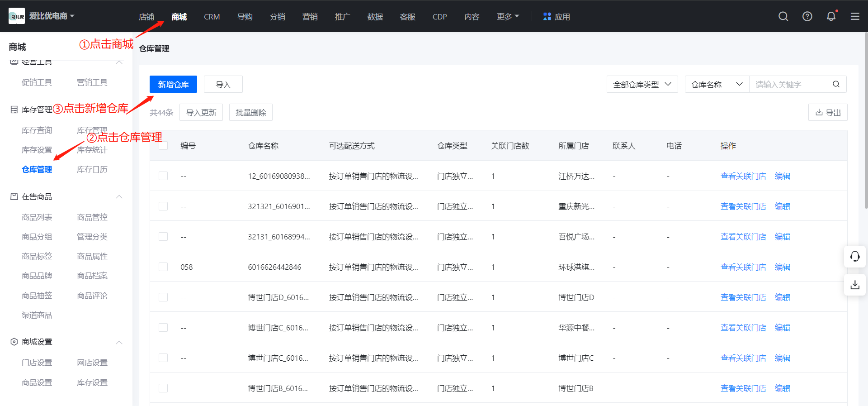This screenshot has width=868, height=406.
Task: Open the notification bell icon
Action: pos(831,16)
